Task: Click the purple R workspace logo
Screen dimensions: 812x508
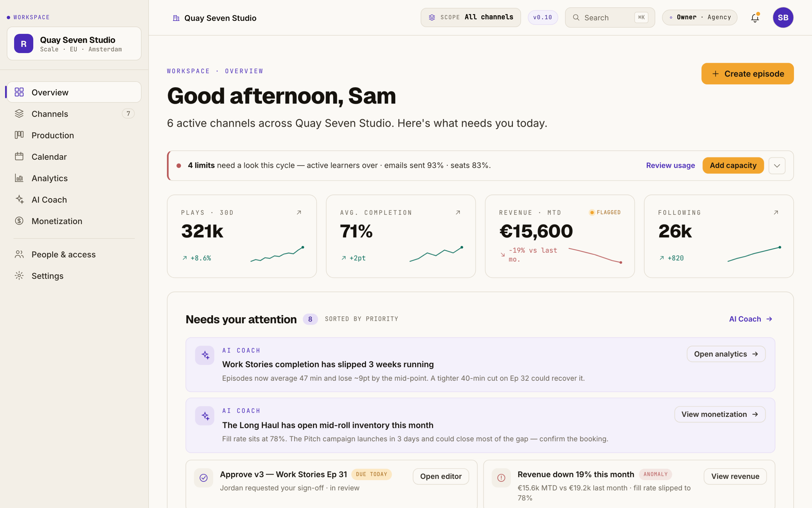Action: click(23, 44)
